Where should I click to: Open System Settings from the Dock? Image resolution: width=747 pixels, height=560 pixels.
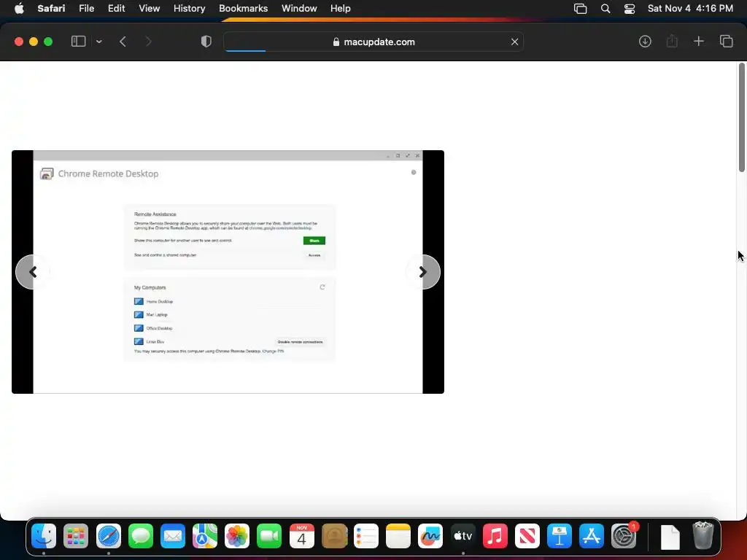click(624, 536)
